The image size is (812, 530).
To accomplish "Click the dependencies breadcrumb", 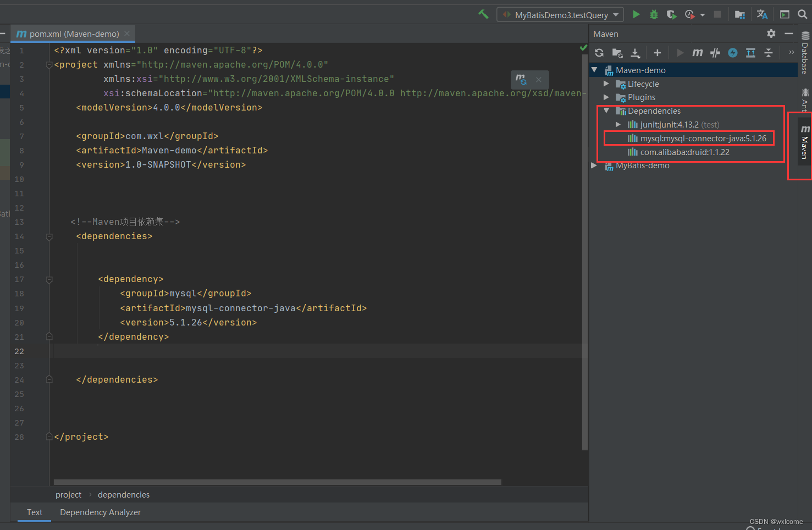I will click(x=124, y=495).
